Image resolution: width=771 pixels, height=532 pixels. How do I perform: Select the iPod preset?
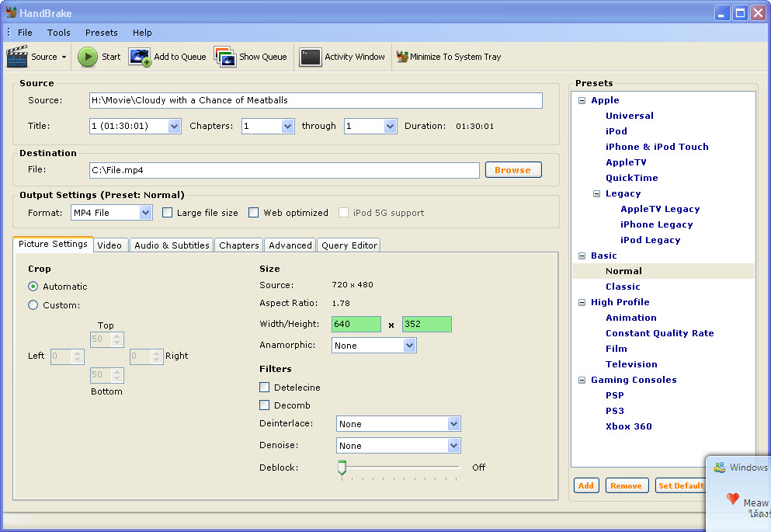[616, 131]
